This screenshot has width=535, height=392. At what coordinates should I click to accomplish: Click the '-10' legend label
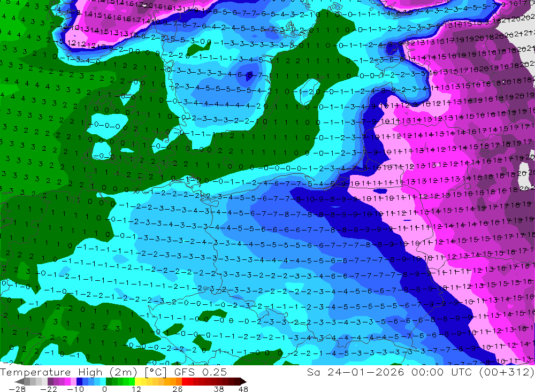click(75, 389)
